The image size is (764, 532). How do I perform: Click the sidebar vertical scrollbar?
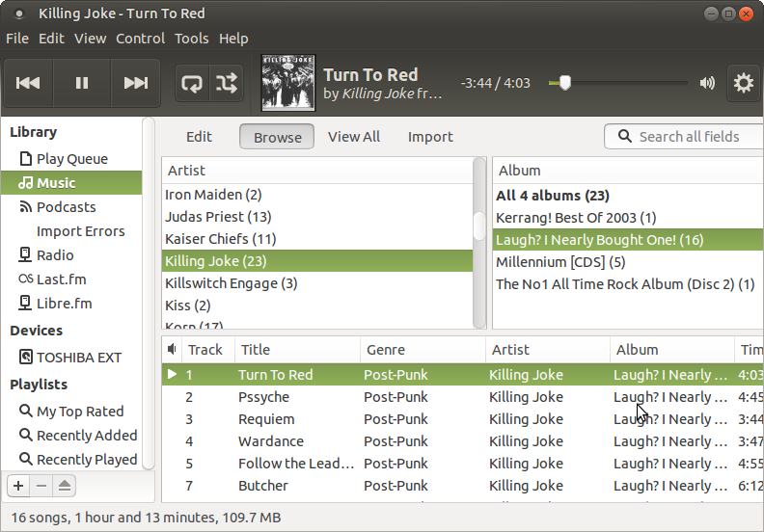tap(149, 294)
